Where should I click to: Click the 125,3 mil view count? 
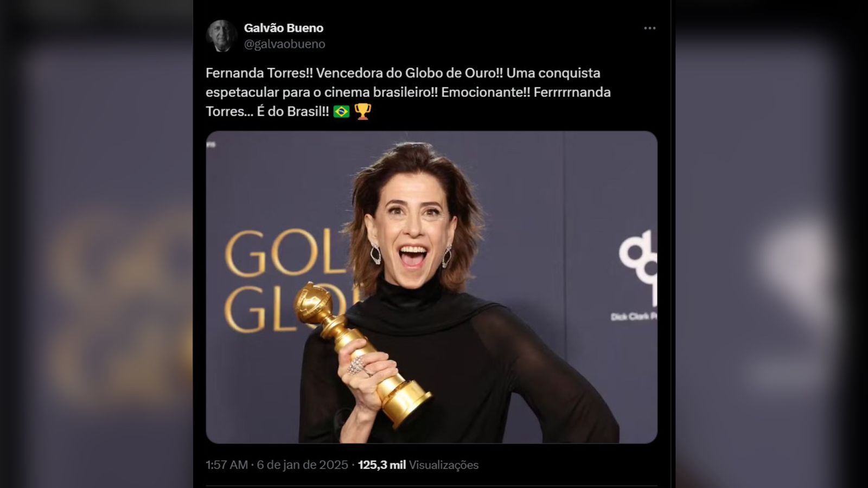point(382,465)
